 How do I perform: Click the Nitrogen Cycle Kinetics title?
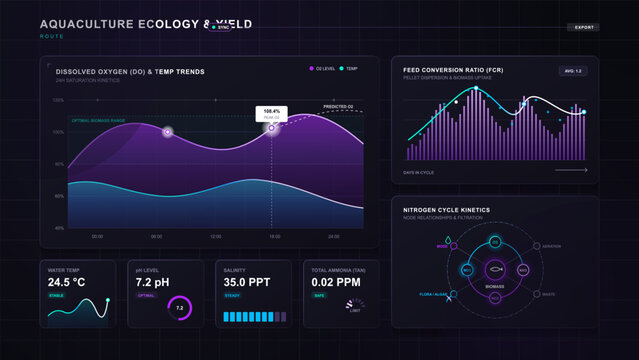[447, 210]
